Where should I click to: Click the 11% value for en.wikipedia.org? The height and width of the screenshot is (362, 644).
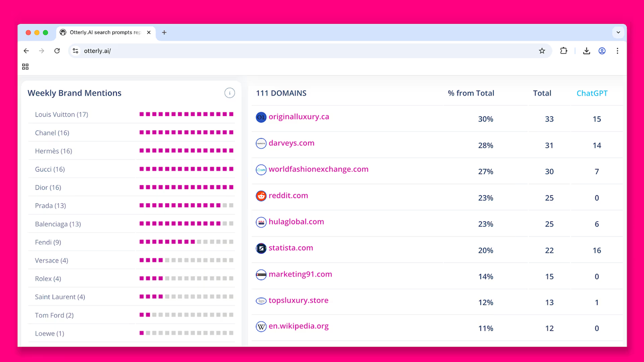coord(485,328)
